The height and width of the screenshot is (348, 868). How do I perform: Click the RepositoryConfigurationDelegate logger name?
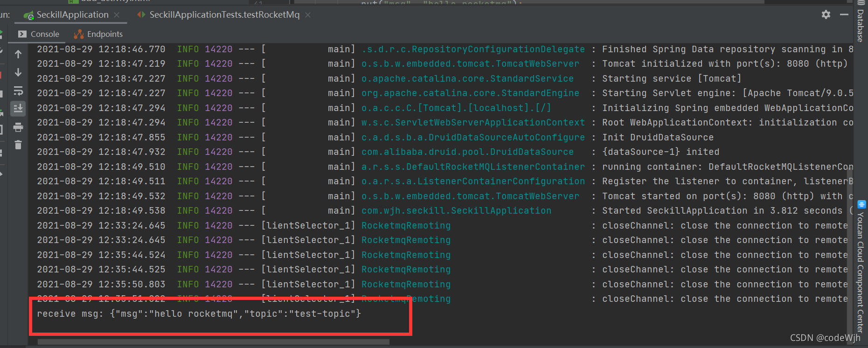tap(473, 49)
